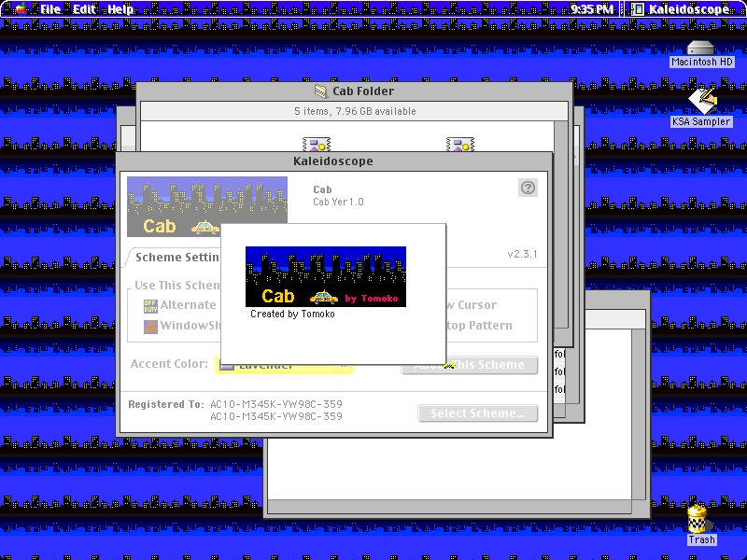Open the Apple menu
This screenshot has height=560, width=747.
pos(21,8)
